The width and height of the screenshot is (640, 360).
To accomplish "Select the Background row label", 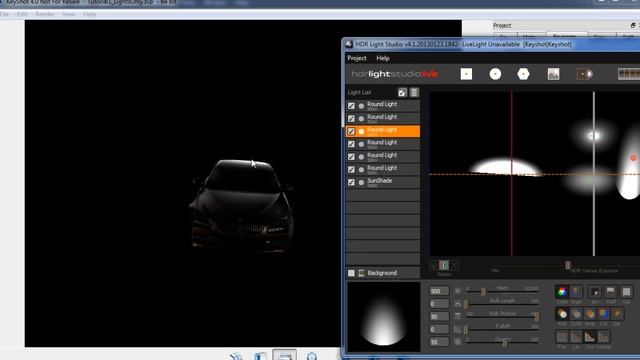I will pyautogui.click(x=382, y=273).
